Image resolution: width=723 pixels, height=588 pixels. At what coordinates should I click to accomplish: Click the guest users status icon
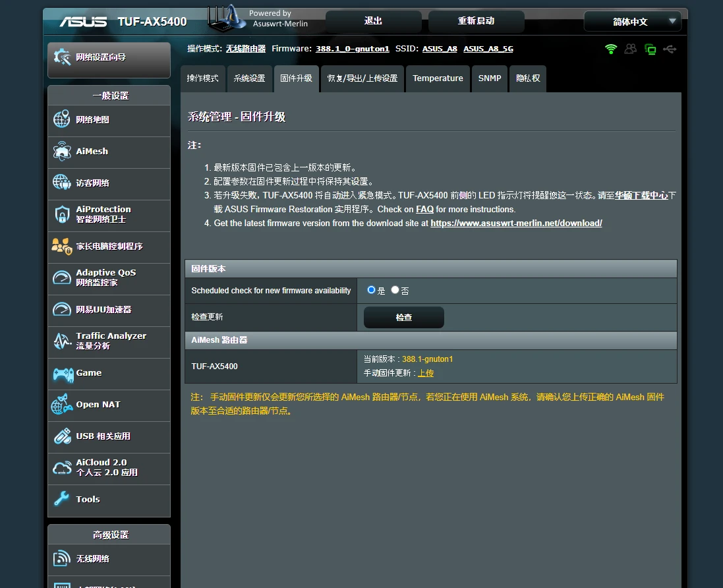point(630,49)
